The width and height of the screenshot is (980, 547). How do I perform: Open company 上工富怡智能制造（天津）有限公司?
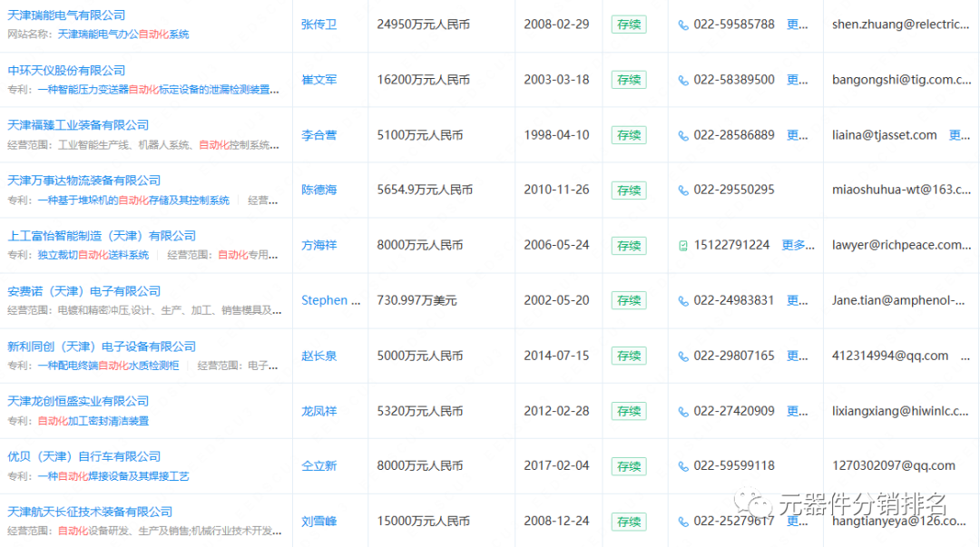click(102, 236)
